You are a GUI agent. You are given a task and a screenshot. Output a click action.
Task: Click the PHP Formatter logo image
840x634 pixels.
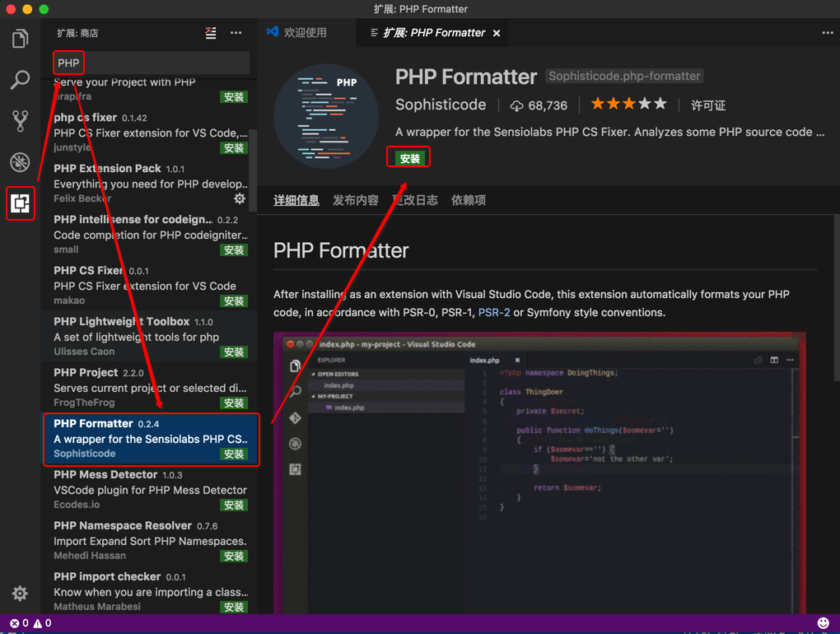coord(326,116)
